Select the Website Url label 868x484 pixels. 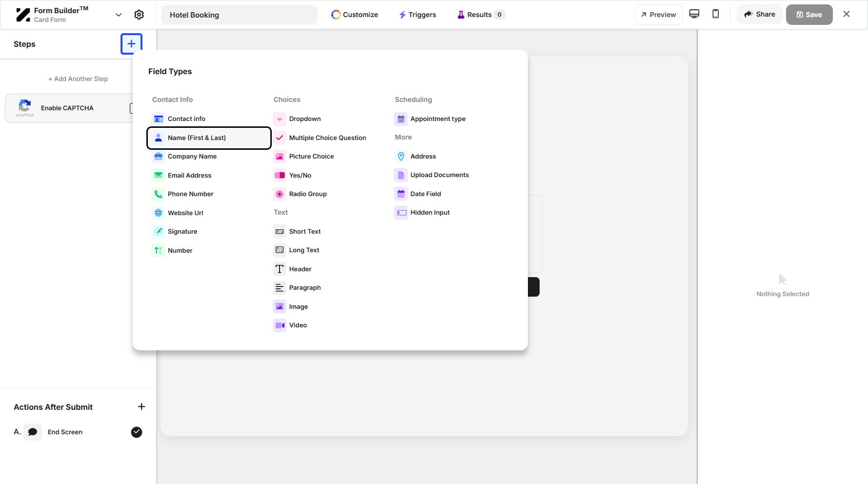185,213
